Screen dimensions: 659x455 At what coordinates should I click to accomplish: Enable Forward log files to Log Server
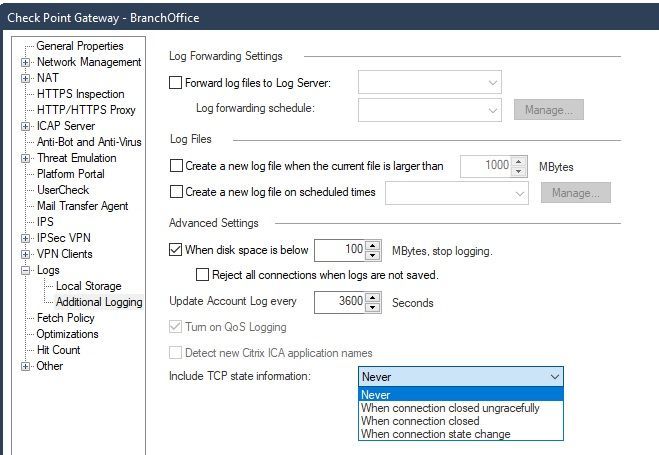177,82
